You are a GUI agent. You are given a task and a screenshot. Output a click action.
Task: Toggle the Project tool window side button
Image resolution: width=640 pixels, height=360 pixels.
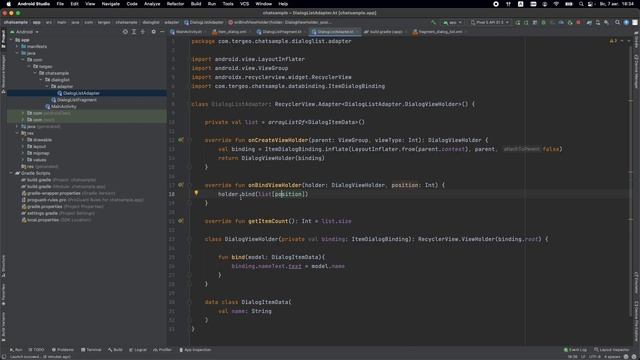[3, 39]
